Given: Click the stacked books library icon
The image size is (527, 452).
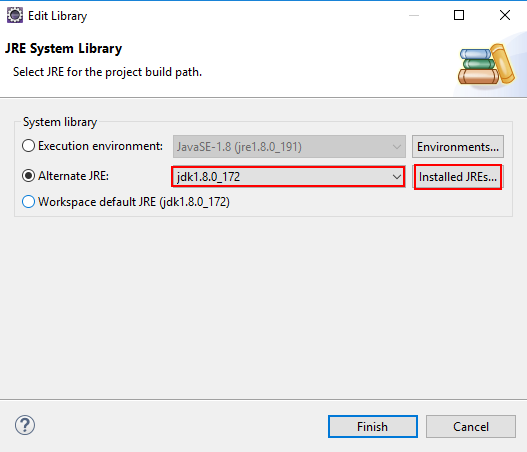Looking at the screenshot, I should (486, 65).
